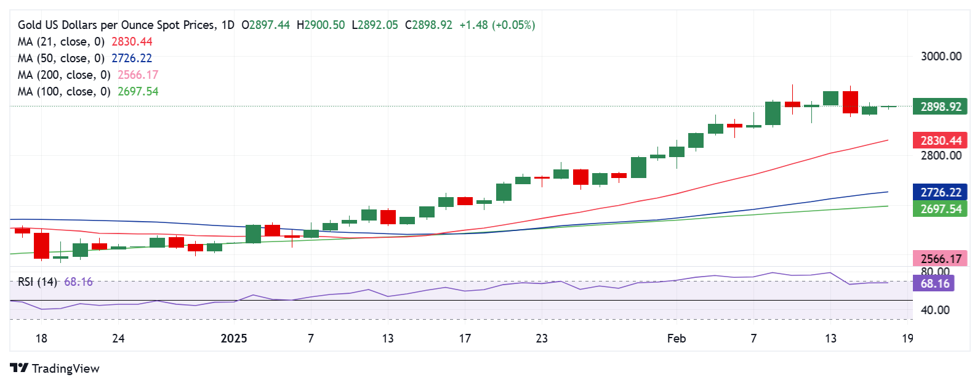Select the 2025 marker on time axis
The height and width of the screenshot is (385, 980).
pos(233,338)
